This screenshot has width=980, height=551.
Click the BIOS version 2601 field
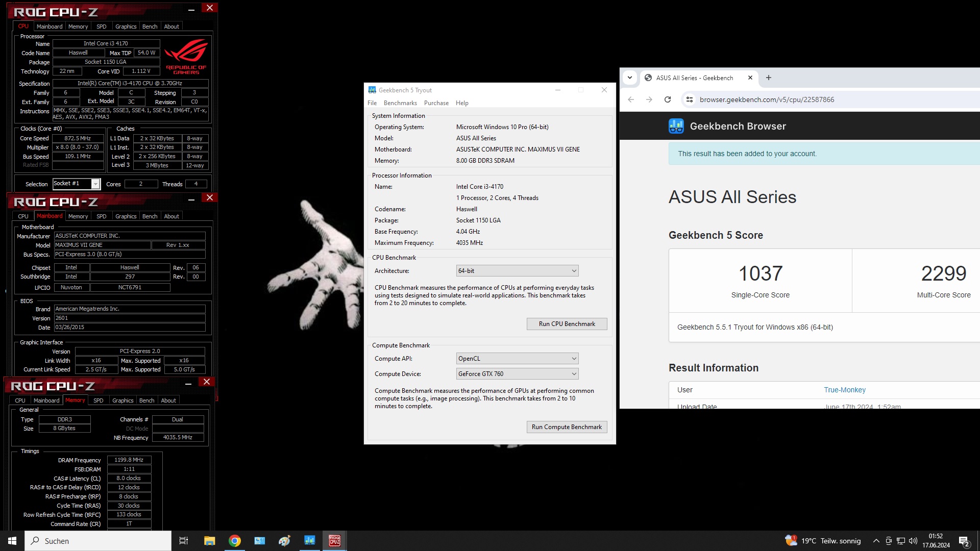[130, 318]
